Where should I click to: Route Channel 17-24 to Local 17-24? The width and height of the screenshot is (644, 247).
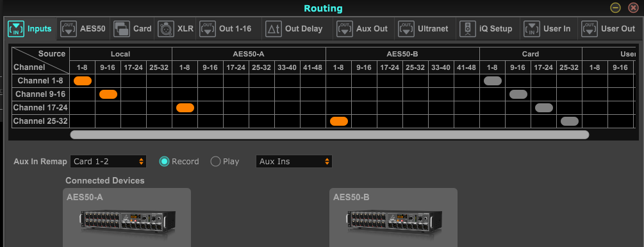coord(133,108)
